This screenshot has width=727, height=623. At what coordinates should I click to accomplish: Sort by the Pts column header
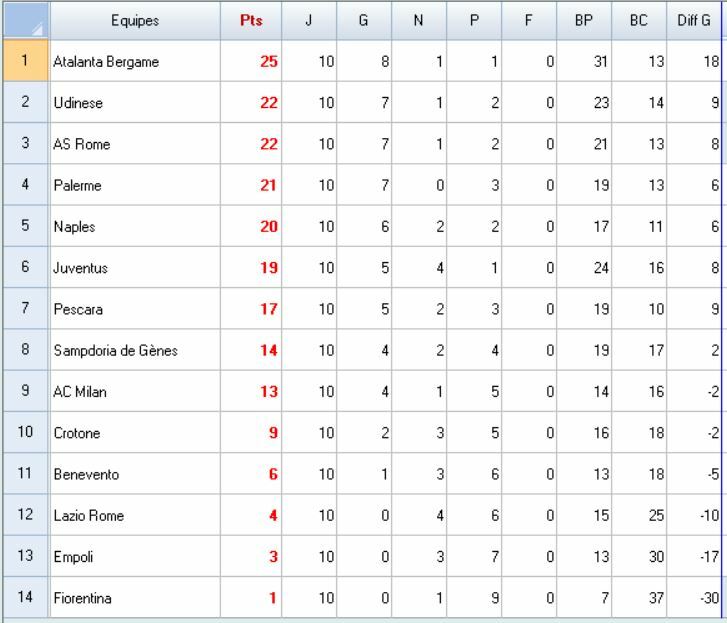[x=251, y=21]
